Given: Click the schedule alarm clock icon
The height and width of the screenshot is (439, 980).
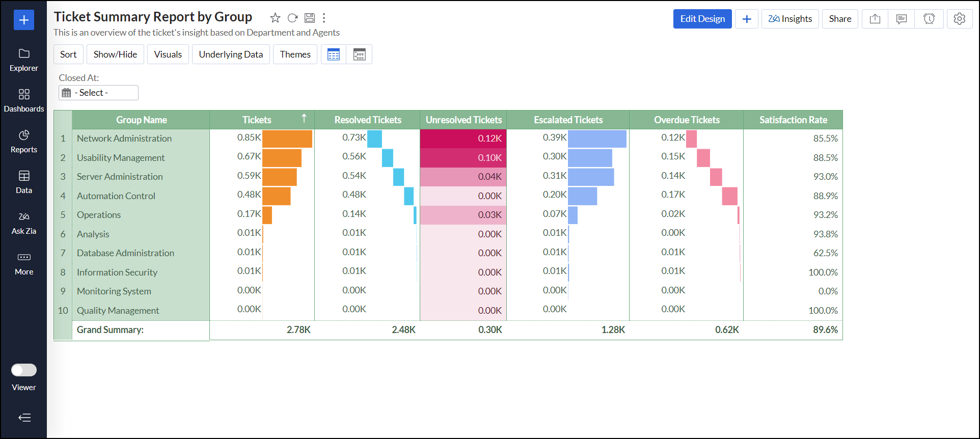Looking at the screenshot, I should click(x=929, y=19).
